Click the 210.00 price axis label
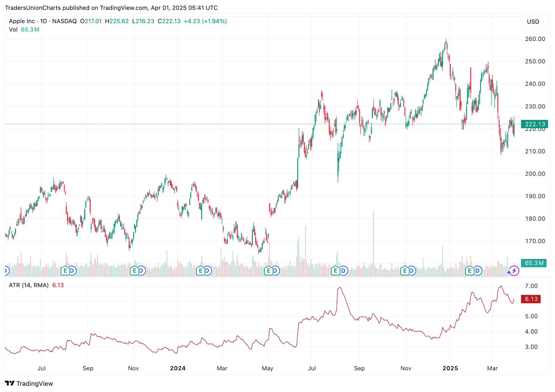This screenshot has width=555, height=392. coord(535,151)
